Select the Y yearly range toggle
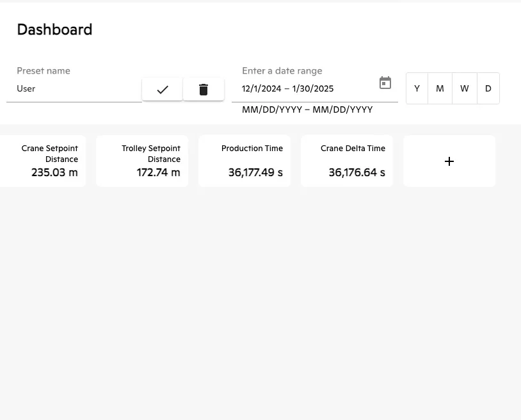This screenshot has width=521, height=420. (x=417, y=88)
